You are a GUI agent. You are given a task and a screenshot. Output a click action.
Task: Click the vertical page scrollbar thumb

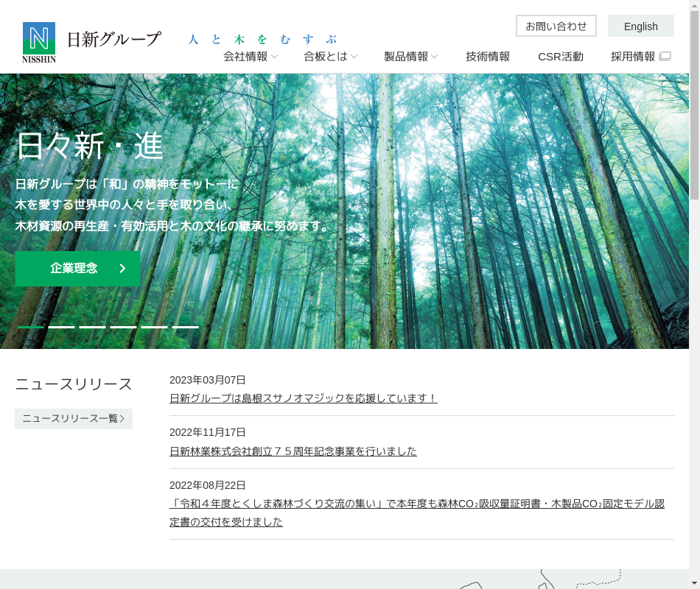click(694, 103)
